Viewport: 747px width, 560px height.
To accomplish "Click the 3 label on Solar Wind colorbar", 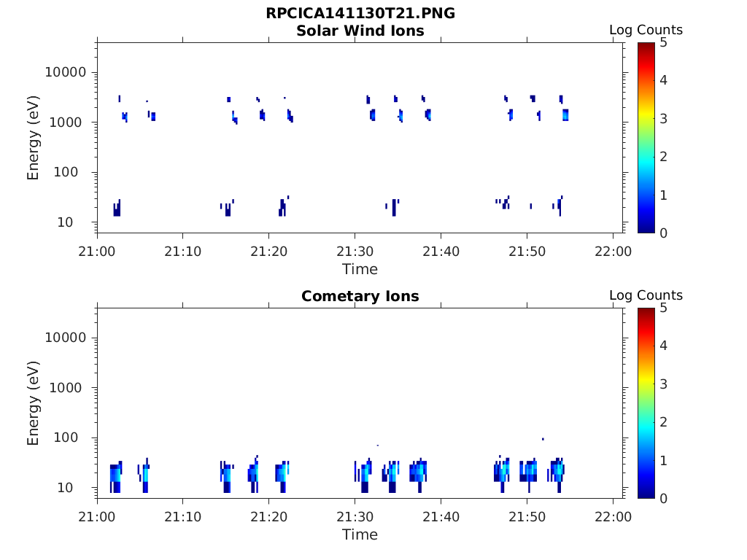I will click(x=663, y=119).
